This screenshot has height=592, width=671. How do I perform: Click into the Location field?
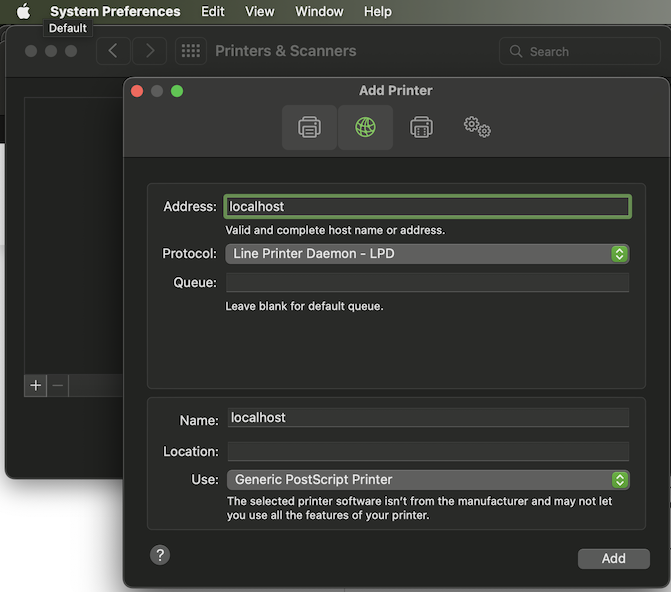coord(427,452)
